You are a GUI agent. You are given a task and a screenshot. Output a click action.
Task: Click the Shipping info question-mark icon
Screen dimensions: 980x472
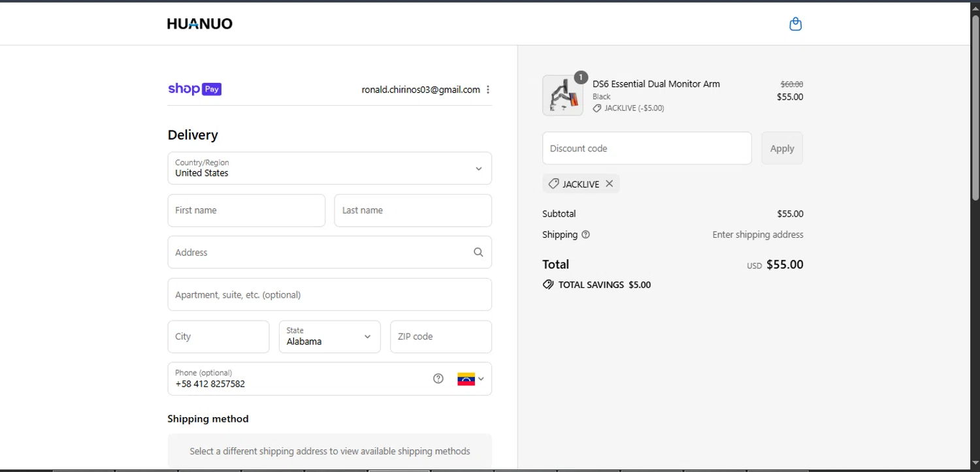tap(585, 234)
